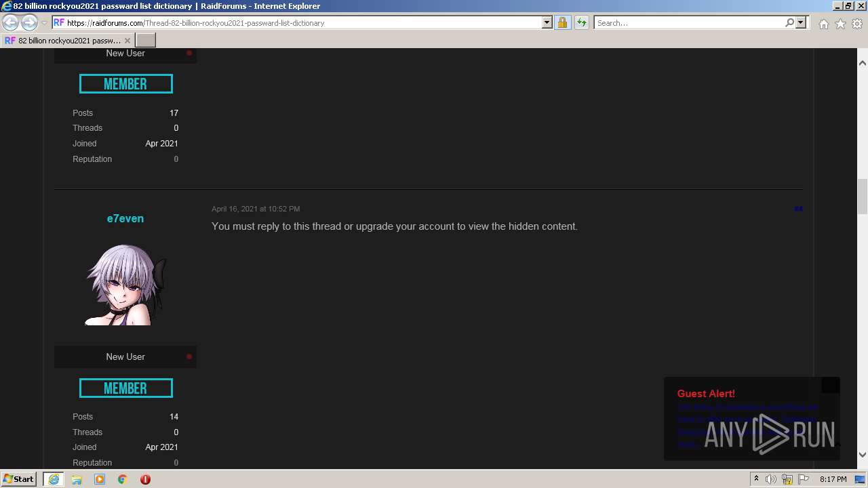
Task: Open the media player taskbar icon
Action: 100,479
